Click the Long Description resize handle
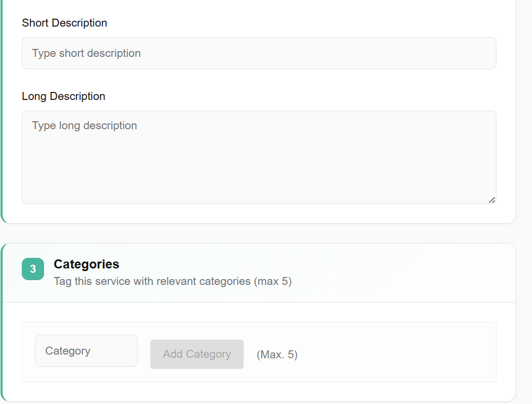 (x=492, y=200)
